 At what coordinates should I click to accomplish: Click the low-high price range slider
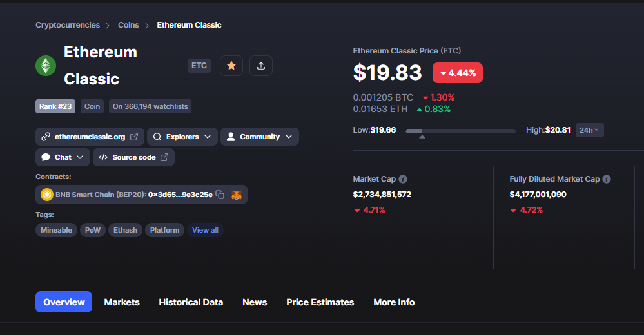460,131
